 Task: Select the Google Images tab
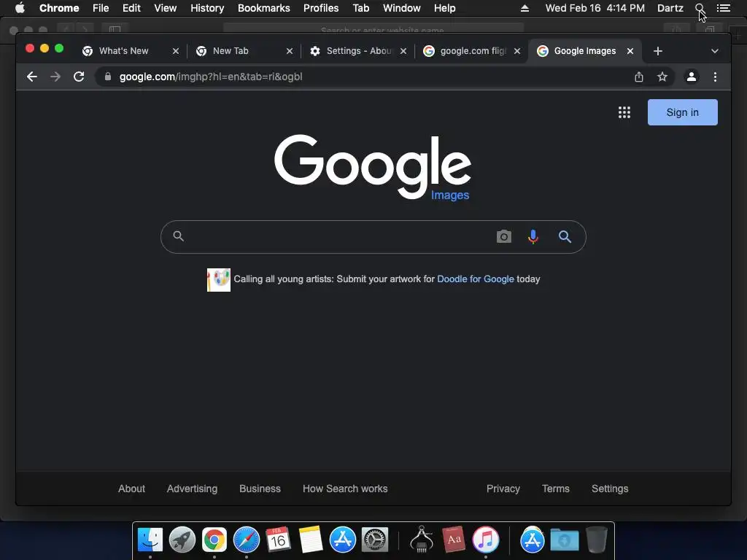[585, 51]
